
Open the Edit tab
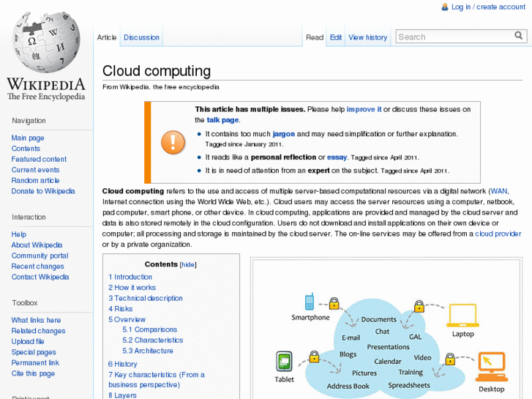tap(336, 37)
